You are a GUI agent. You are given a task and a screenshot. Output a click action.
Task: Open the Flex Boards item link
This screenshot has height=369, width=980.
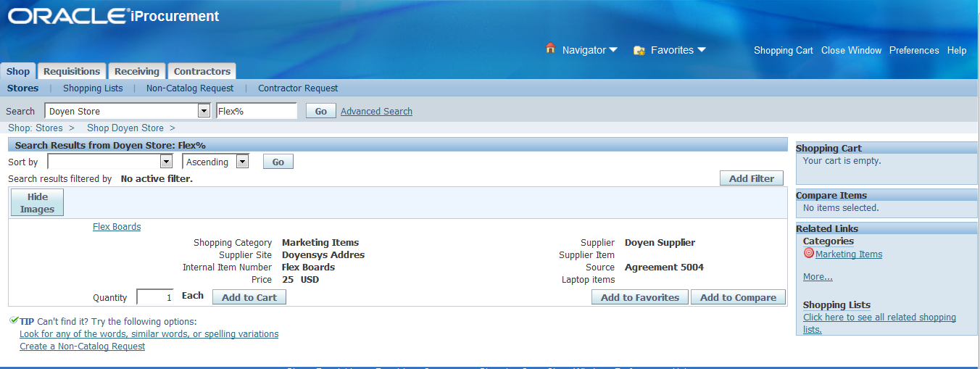pyautogui.click(x=117, y=227)
